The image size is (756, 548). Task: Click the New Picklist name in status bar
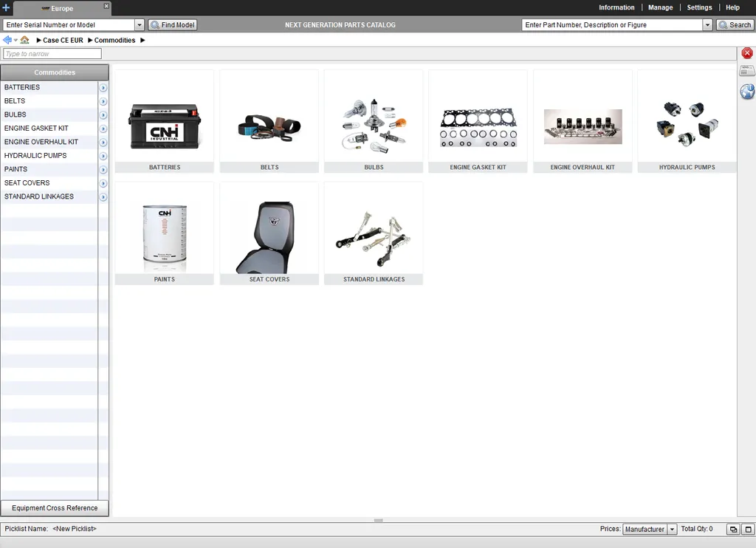75,529
